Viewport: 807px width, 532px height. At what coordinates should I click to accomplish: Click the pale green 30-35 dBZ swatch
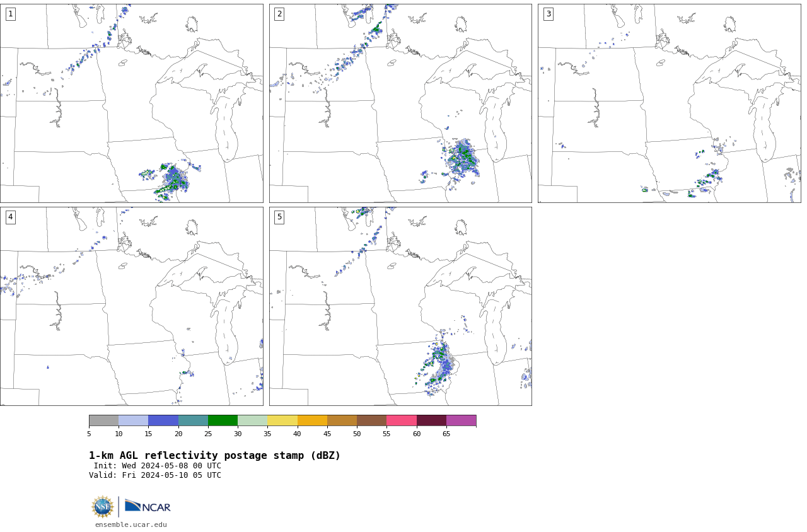tap(252, 420)
